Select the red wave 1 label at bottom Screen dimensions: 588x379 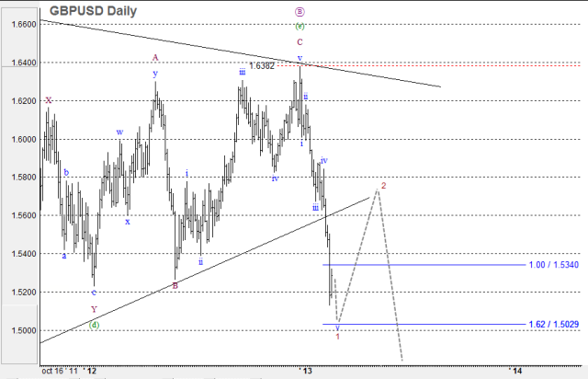click(x=338, y=337)
